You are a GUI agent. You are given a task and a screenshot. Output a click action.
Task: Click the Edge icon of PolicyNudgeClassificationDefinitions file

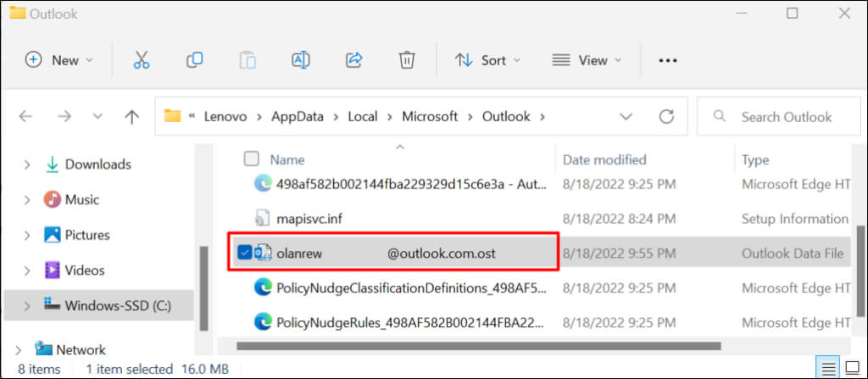(x=263, y=287)
